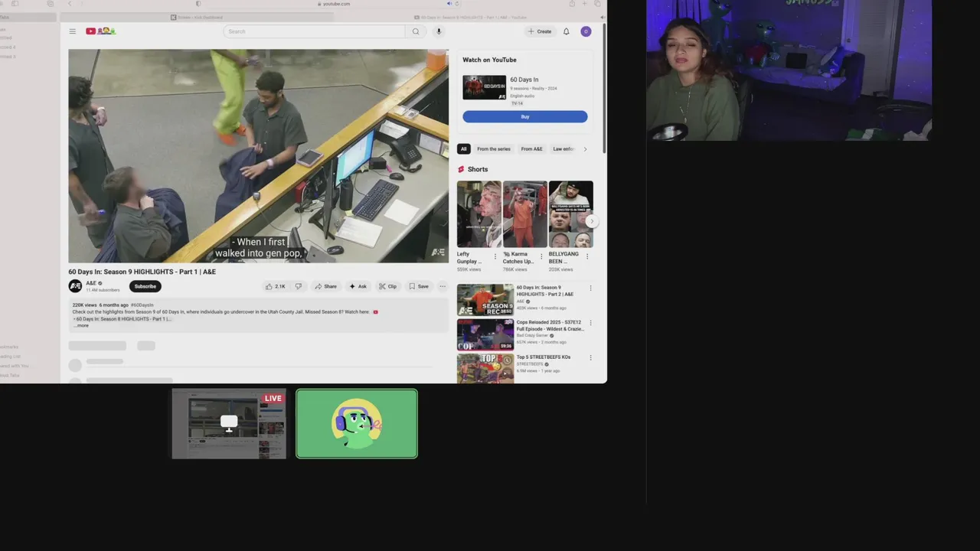The width and height of the screenshot is (980, 551).
Task: Save the video to a playlist
Action: click(418, 286)
